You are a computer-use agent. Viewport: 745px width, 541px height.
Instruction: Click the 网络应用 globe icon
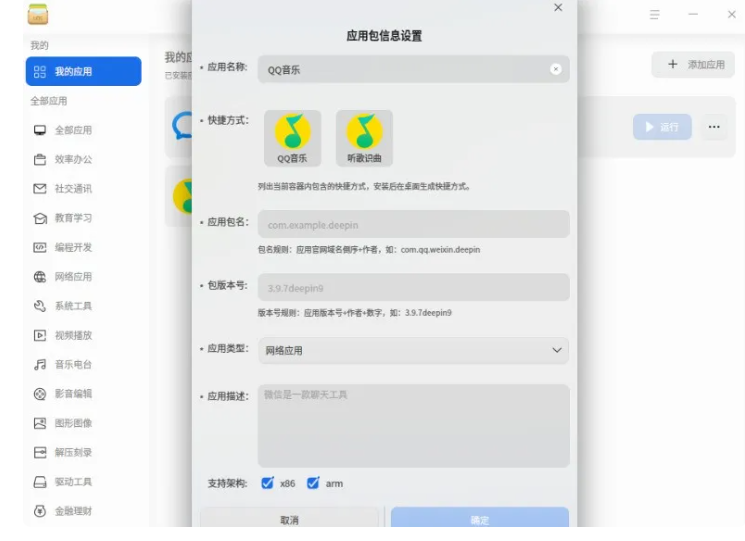point(40,276)
